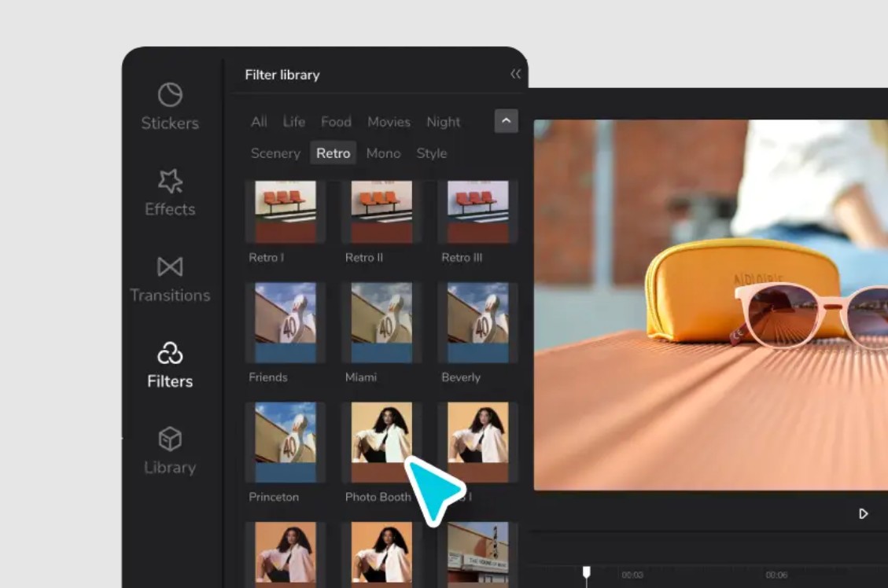Open the Style filter category
Viewport: 888px width, 588px height.
[x=432, y=153]
